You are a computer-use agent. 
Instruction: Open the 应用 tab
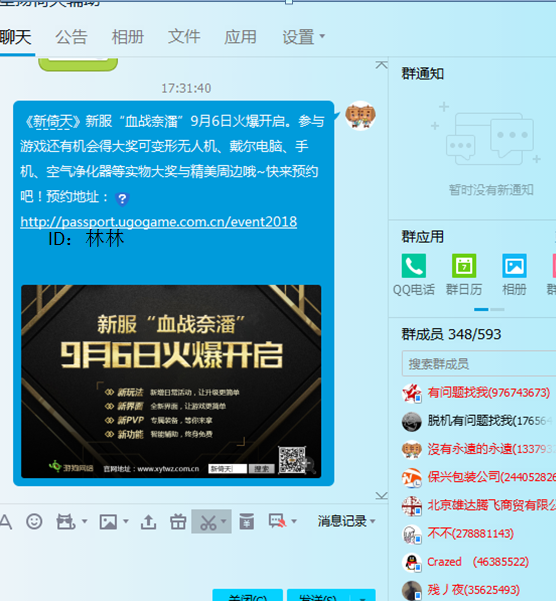(240, 38)
